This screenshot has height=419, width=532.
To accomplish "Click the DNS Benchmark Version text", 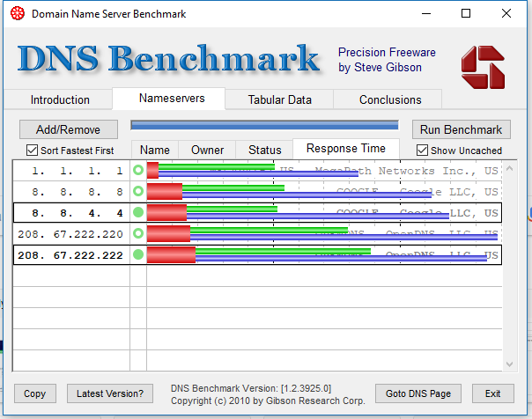I will pyautogui.click(x=251, y=388).
